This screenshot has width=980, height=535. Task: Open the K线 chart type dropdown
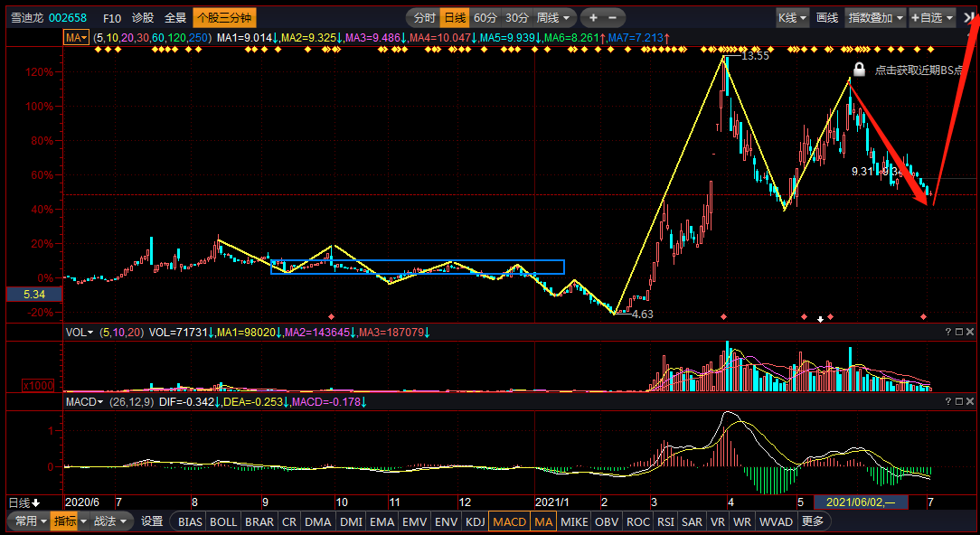[x=792, y=17]
